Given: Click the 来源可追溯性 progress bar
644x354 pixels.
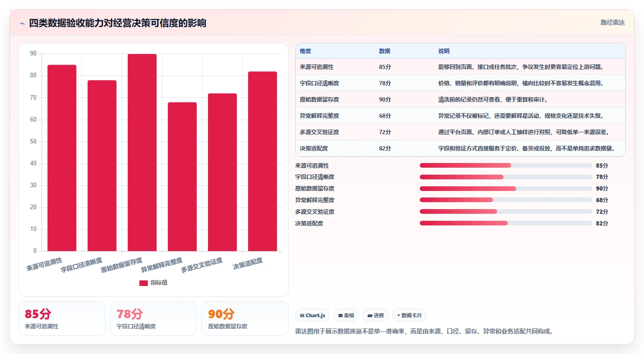Looking at the screenshot, I should pos(506,165).
